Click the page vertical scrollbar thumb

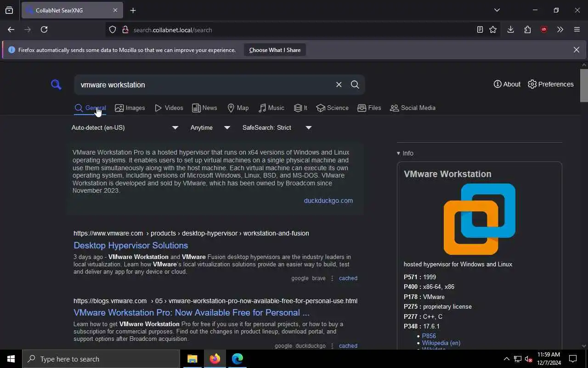point(584,85)
